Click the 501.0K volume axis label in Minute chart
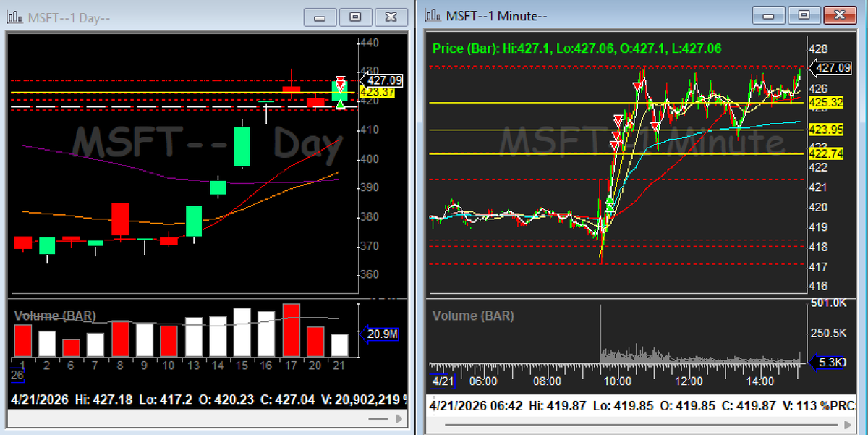Screen dimensions: 868x435 pos(827,302)
